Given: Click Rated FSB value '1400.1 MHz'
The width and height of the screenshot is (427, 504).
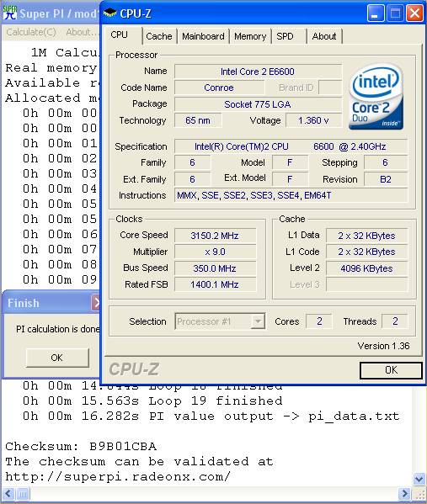Looking at the screenshot, I should click(215, 284).
